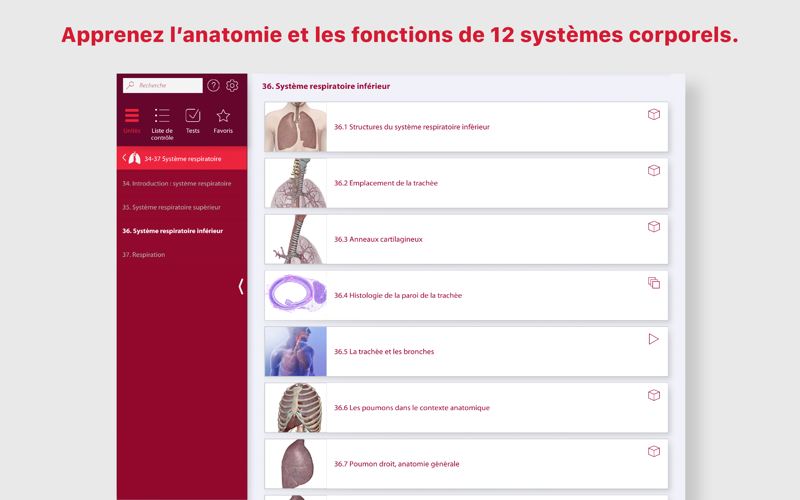Open the rib cage thumbnail of 36.6
Screen dimensions: 800x500
pyautogui.click(x=295, y=407)
